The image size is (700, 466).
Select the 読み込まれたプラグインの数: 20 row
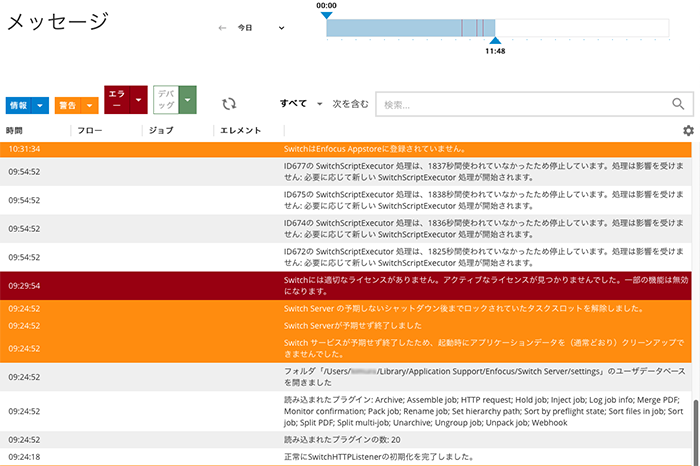pos(346,440)
